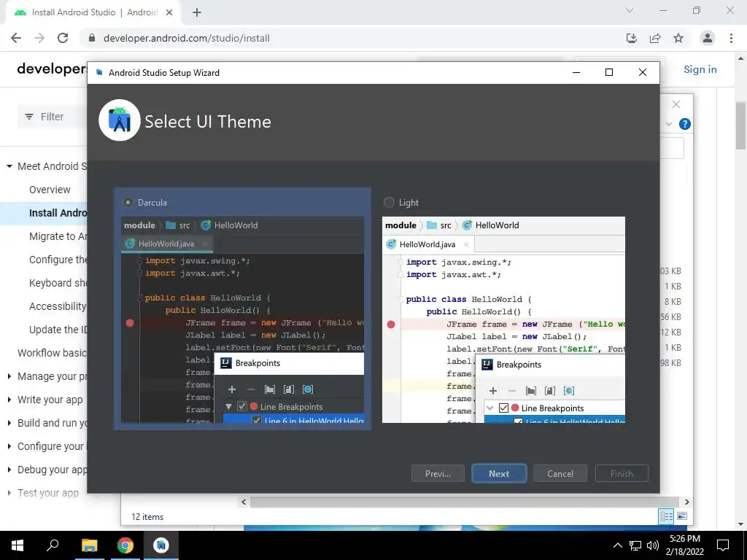Click the Android Studio taskbar icon

161,545
